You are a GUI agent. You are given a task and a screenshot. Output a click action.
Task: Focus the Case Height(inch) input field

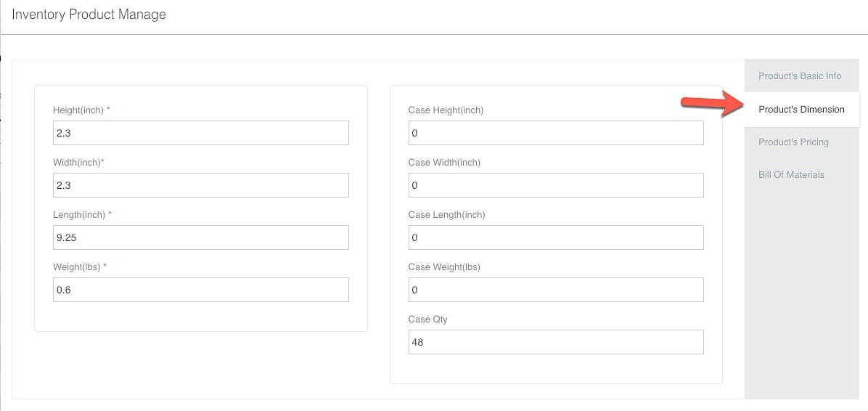pyautogui.click(x=556, y=133)
